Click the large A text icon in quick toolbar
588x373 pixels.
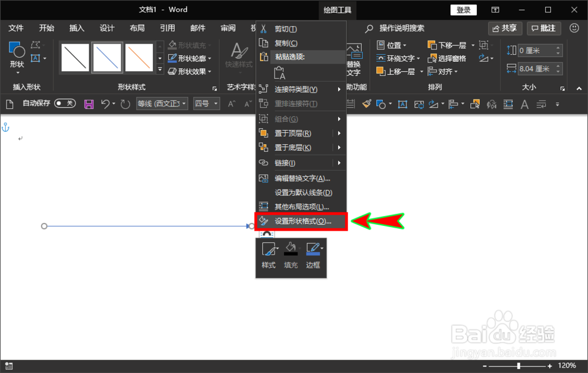click(x=524, y=104)
